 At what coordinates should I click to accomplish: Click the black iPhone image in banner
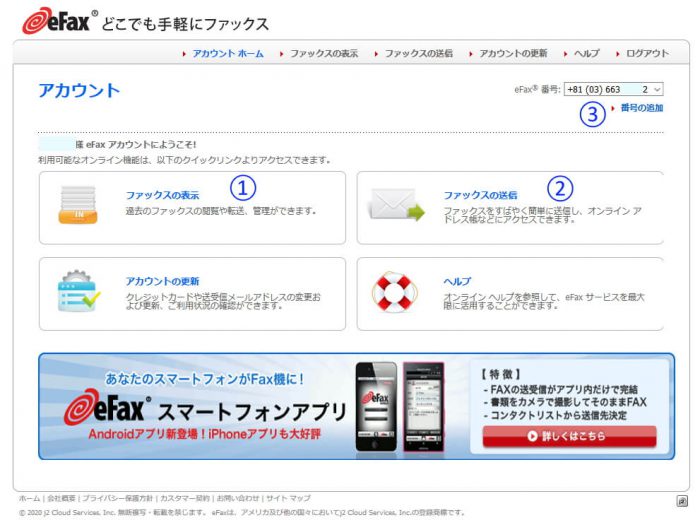click(376, 406)
